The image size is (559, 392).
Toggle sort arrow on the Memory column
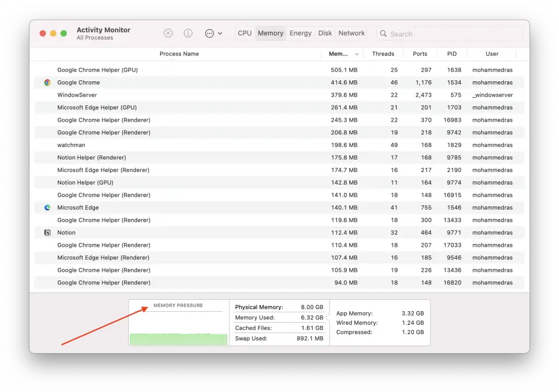pos(356,54)
